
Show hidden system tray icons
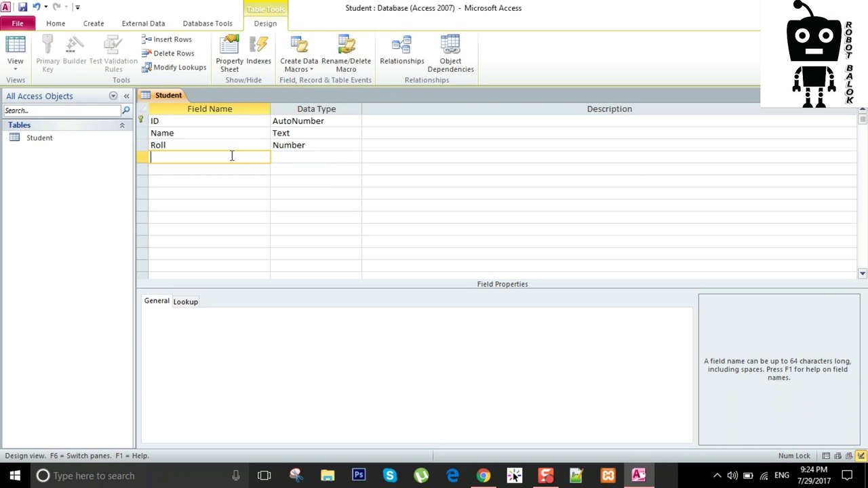[717, 476]
